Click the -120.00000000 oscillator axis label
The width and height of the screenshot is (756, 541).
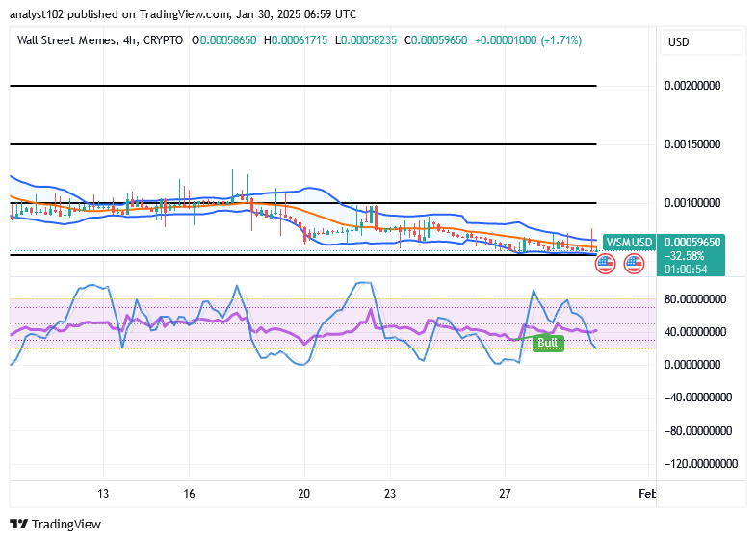coord(701,464)
